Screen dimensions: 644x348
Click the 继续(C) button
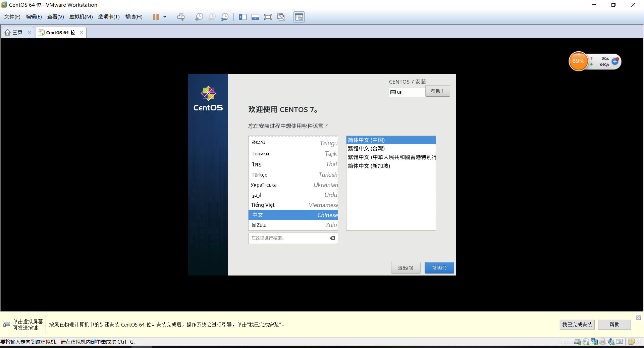point(439,267)
